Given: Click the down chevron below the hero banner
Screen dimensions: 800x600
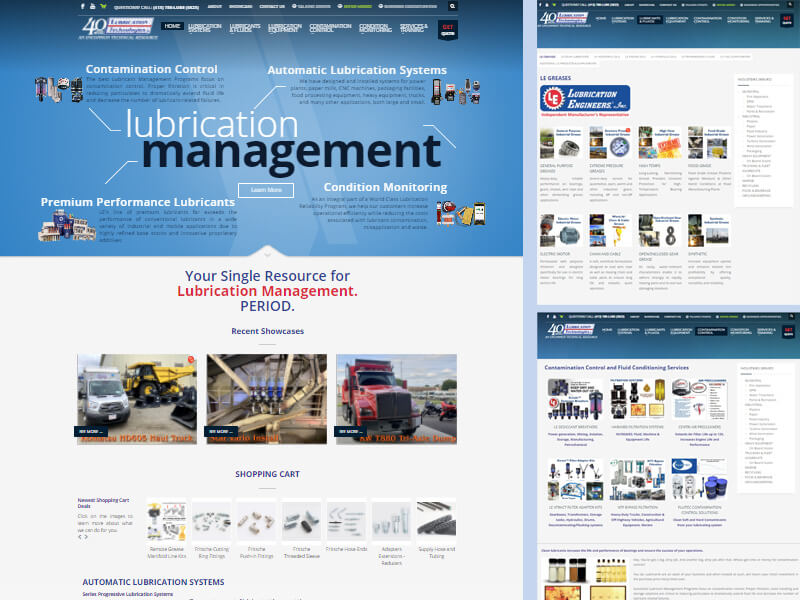Looking at the screenshot, I should [266, 251].
